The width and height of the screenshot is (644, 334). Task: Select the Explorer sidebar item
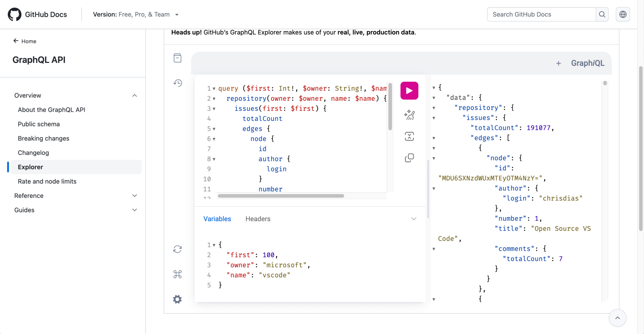coord(76,167)
